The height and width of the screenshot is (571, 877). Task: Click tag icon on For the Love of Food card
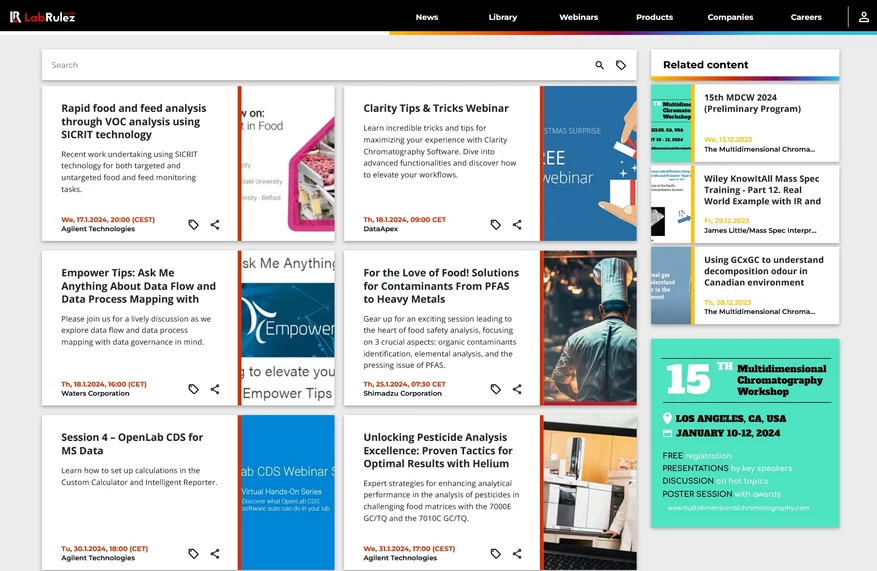click(x=496, y=389)
